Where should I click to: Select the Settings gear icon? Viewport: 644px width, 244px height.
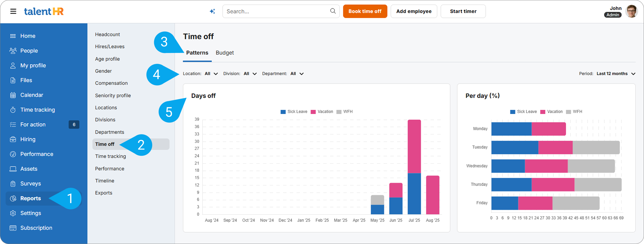click(x=13, y=213)
